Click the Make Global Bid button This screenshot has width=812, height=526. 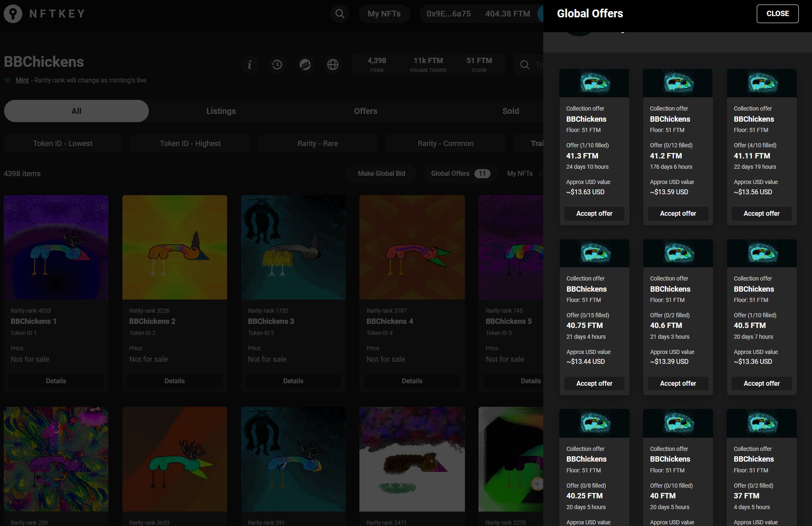[381, 173]
